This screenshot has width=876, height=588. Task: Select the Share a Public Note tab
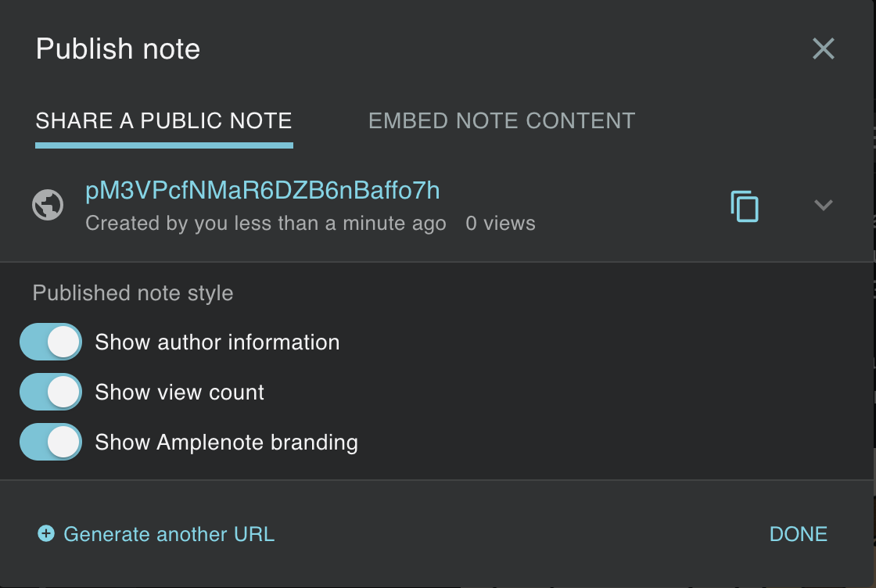(163, 121)
